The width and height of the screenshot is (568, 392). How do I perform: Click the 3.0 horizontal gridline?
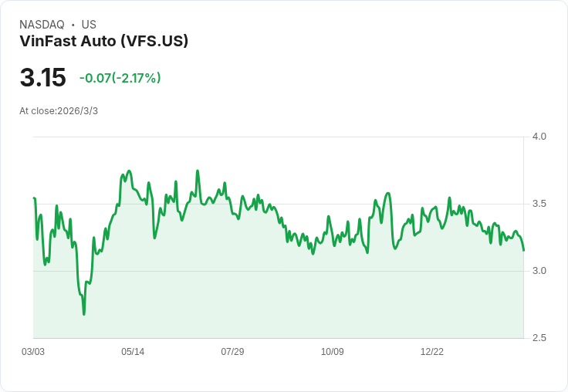coord(278,271)
